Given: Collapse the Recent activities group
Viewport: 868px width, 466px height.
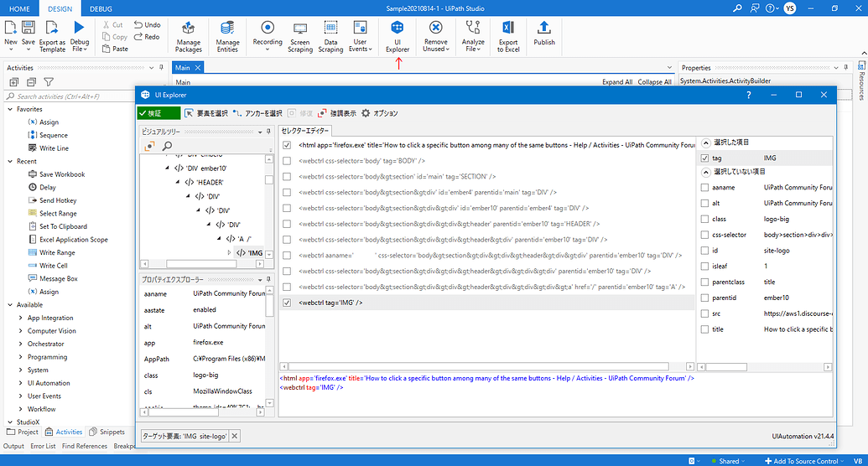Looking at the screenshot, I should pyautogui.click(x=10, y=161).
